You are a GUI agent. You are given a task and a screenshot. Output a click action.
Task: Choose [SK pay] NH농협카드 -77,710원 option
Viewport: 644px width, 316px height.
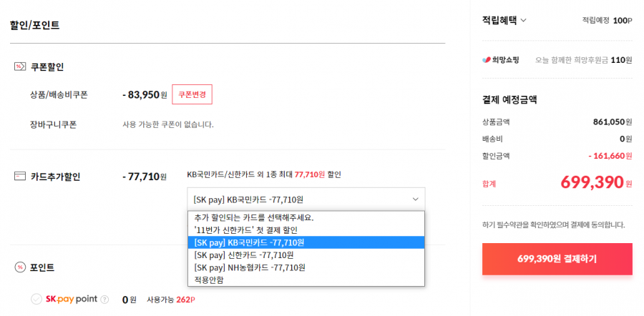click(306, 267)
